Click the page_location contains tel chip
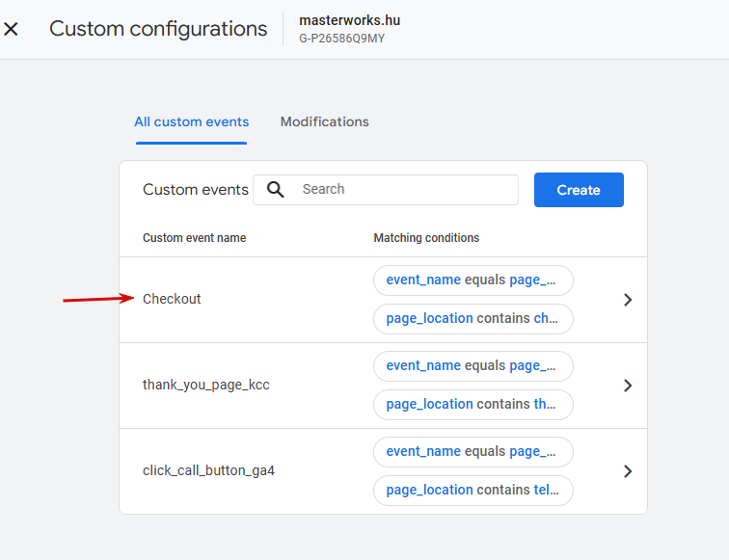Screen dimensions: 729x560 coord(472,491)
